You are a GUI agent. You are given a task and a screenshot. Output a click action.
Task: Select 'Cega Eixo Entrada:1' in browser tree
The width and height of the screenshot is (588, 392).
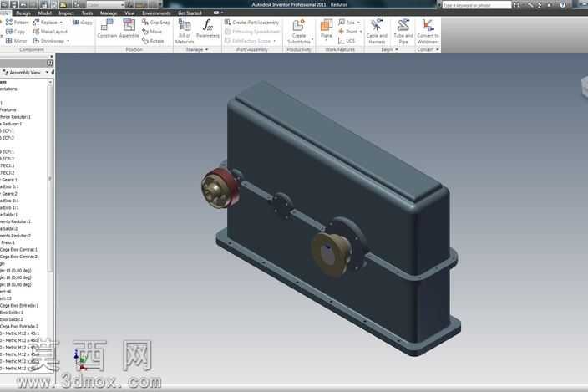[19, 305]
